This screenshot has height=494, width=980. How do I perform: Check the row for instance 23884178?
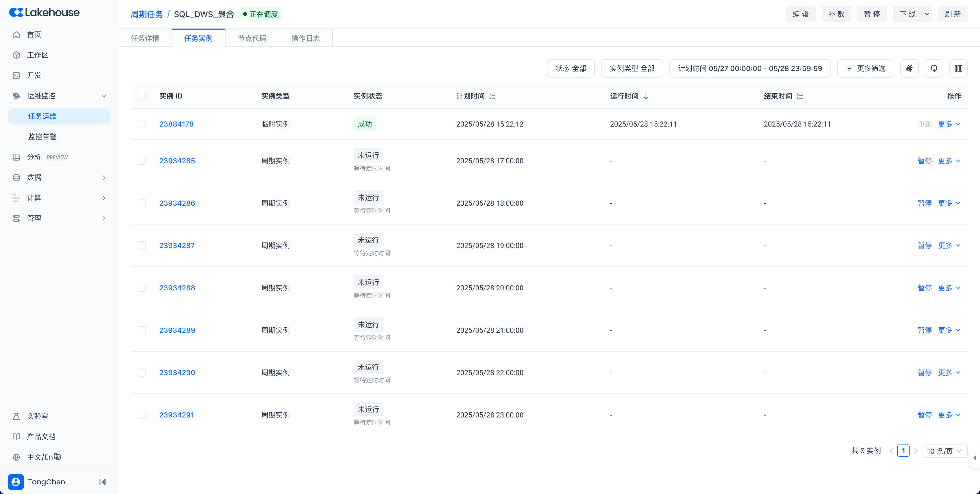[142, 124]
